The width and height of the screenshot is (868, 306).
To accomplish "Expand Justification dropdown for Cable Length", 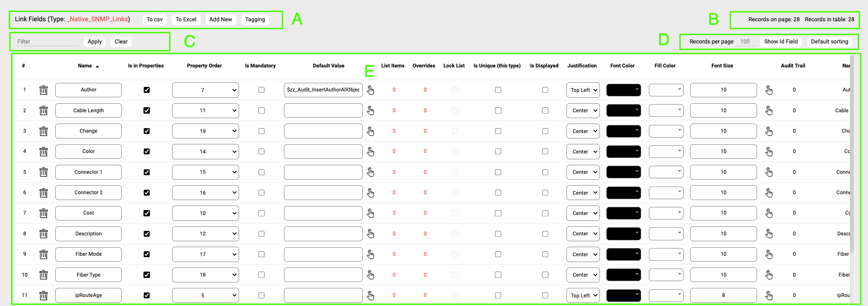I will (x=583, y=110).
